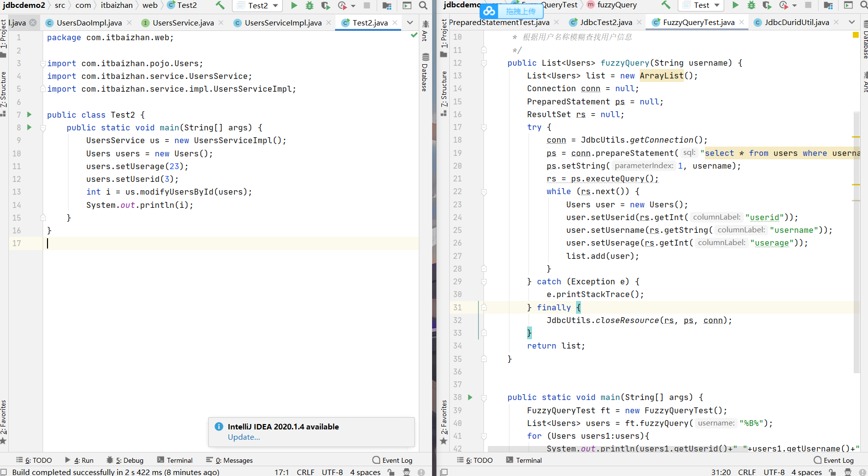Viewport: 868px width, 476px height.
Task: Click '4 spaces' indent setting in left status bar
Action: (365, 472)
